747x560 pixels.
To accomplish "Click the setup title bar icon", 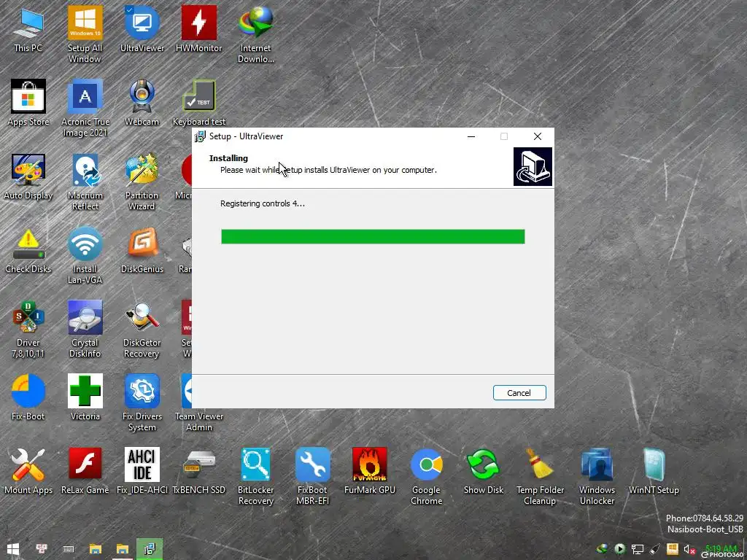I will click(x=200, y=136).
